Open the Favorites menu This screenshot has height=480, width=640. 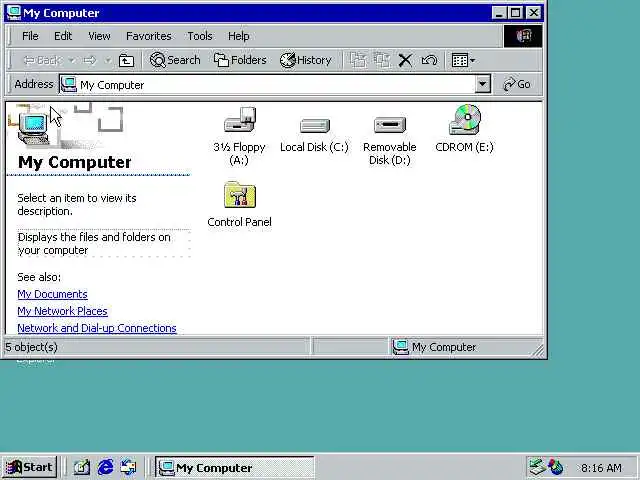149,36
